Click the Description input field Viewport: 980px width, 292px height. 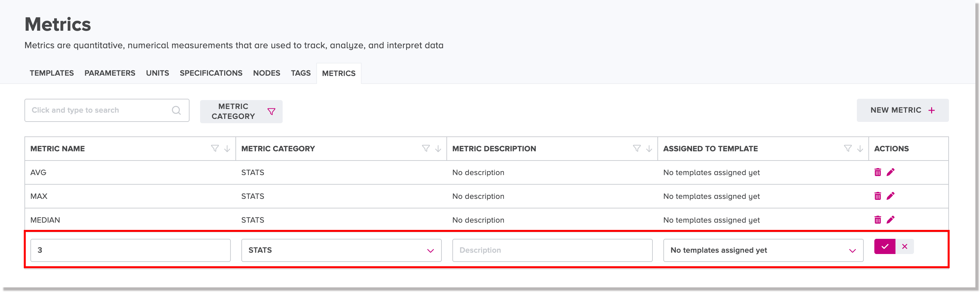(552, 250)
